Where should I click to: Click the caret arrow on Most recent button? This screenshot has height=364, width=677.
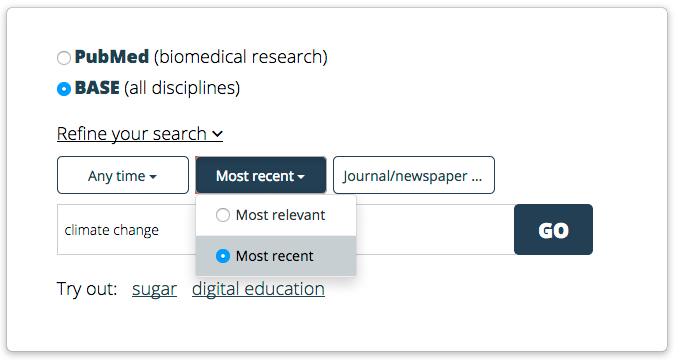click(301, 177)
